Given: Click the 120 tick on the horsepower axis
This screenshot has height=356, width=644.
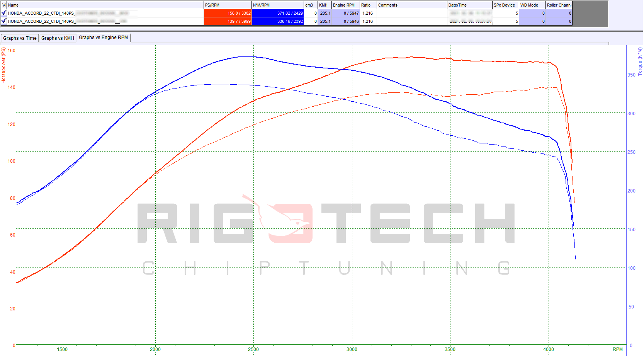Looking at the screenshot, I should [x=12, y=124].
